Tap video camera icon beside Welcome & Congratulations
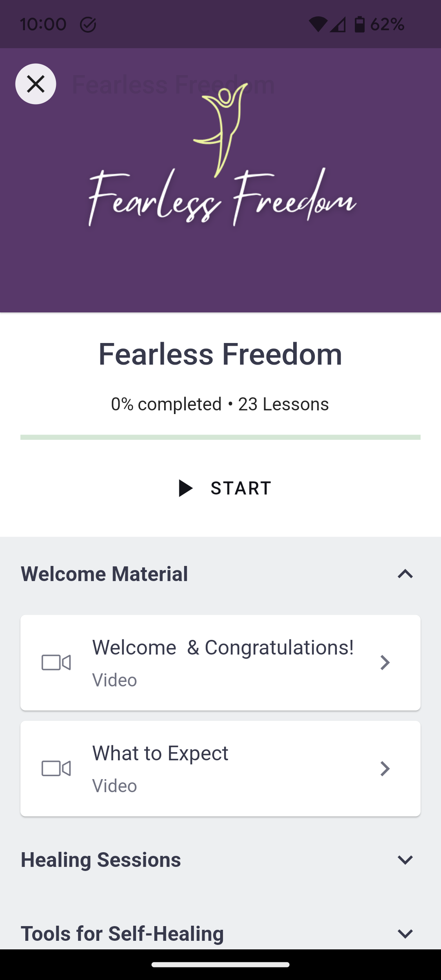Viewport: 441px width, 980px height. coord(56,662)
